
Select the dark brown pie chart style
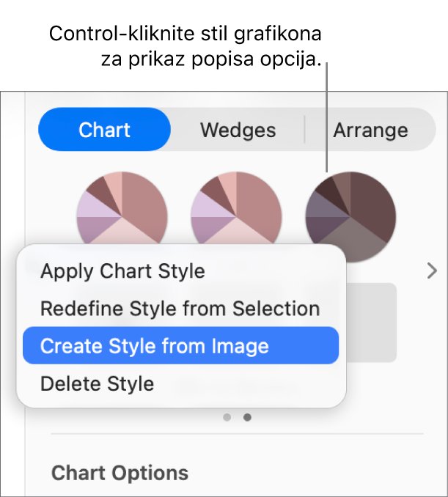point(350,216)
